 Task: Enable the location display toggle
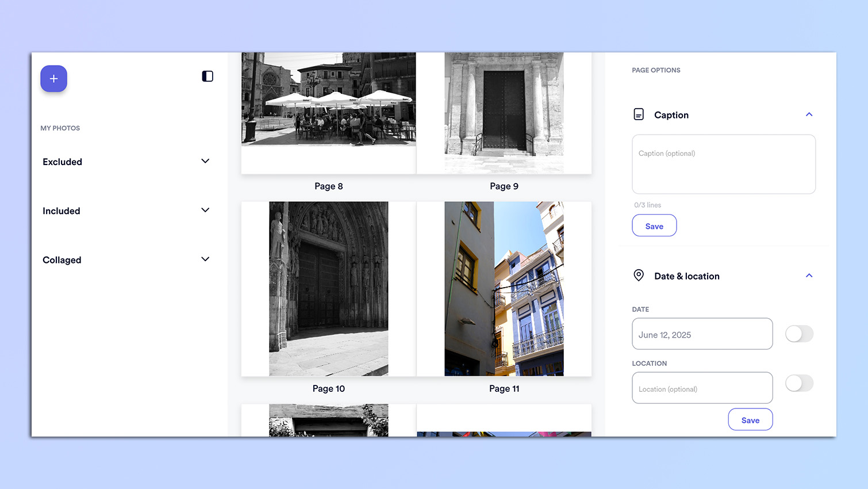tap(799, 383)
